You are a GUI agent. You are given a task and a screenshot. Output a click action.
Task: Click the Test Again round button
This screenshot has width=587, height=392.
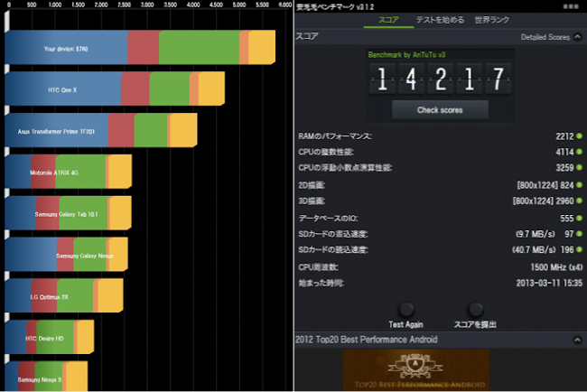tap(406, 309)
